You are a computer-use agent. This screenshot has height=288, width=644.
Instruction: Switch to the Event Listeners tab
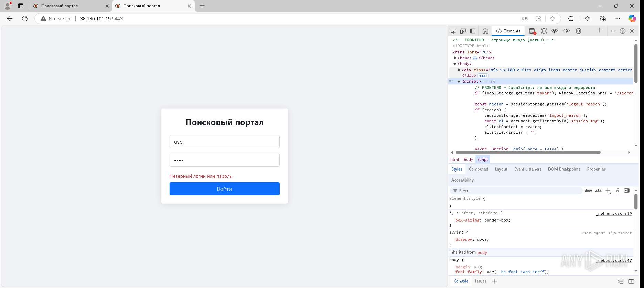click(x=528, y=169)
